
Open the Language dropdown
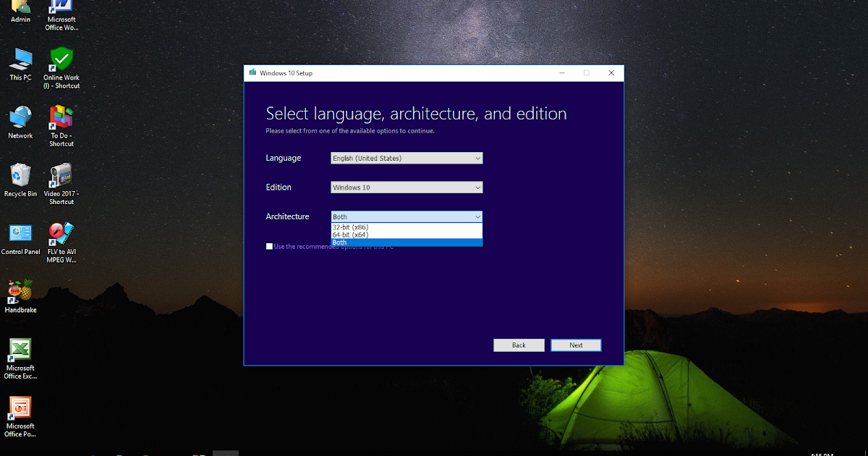point(407,159)
